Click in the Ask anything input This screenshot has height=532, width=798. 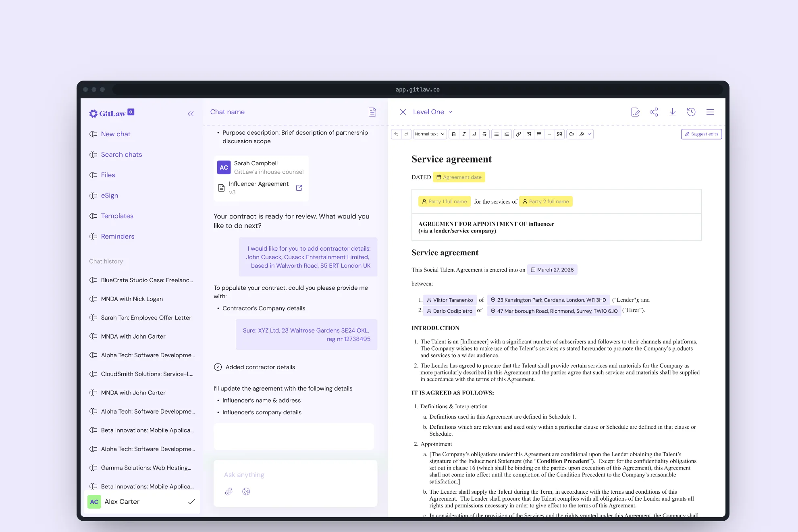click(295, 475)
